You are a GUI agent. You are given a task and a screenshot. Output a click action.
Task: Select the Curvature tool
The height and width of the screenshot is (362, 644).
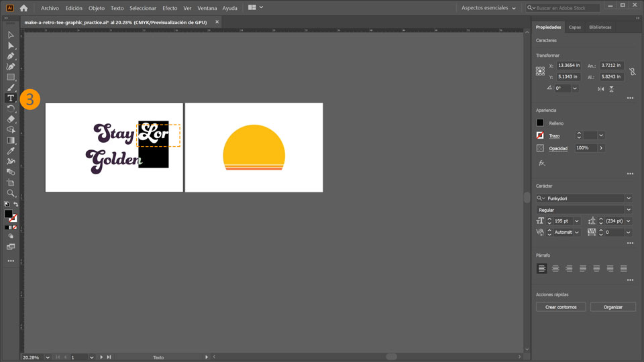tap(11, 66)
